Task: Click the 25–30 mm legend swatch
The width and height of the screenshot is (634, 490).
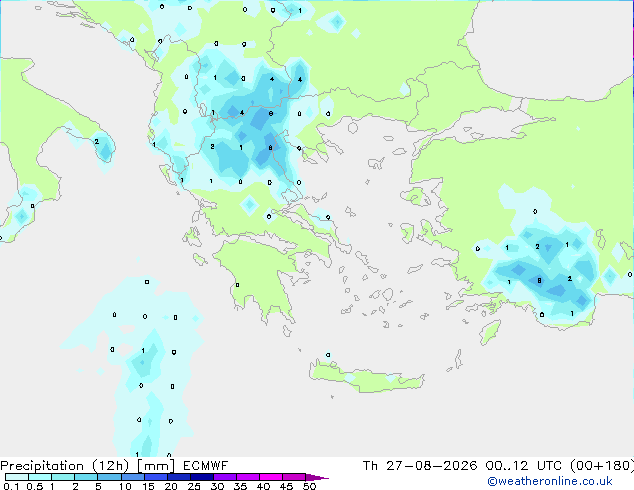Action: tap(202, 477)
